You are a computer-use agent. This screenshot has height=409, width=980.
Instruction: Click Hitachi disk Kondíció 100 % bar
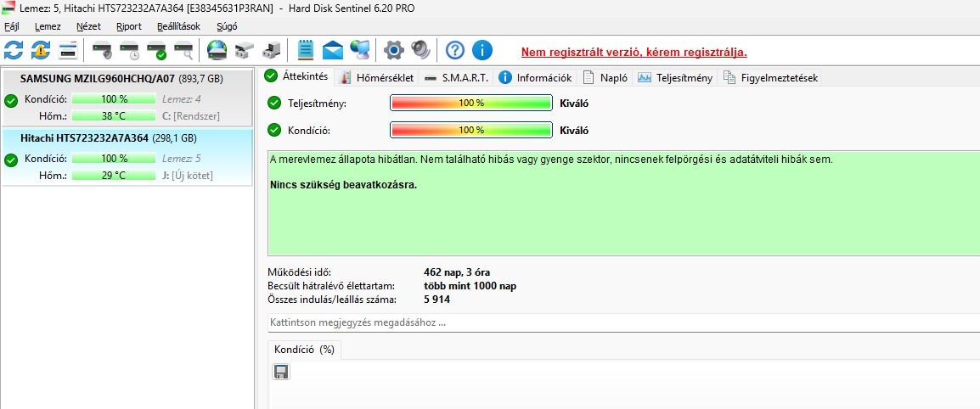pyautogui.click(x=114, y=159)
